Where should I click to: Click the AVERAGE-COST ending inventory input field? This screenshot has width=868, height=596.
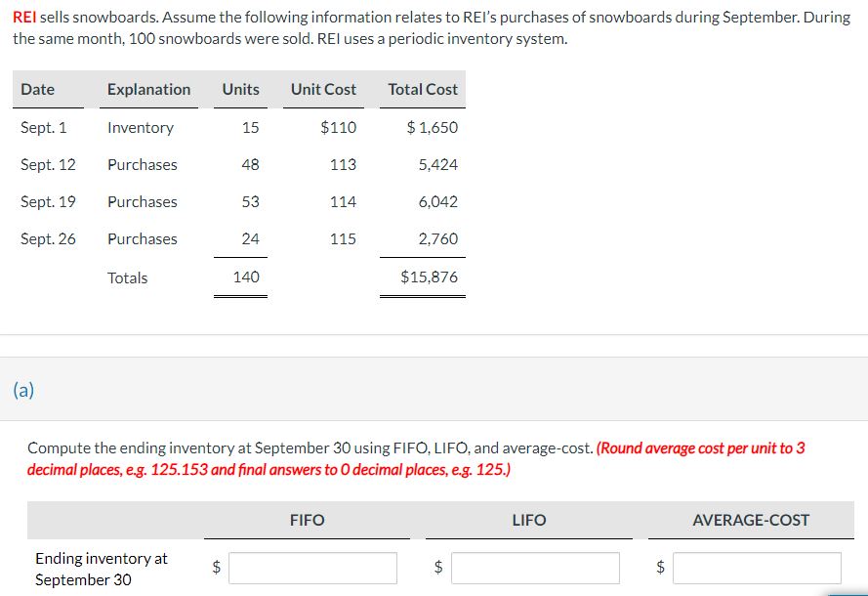click(758, 568)
